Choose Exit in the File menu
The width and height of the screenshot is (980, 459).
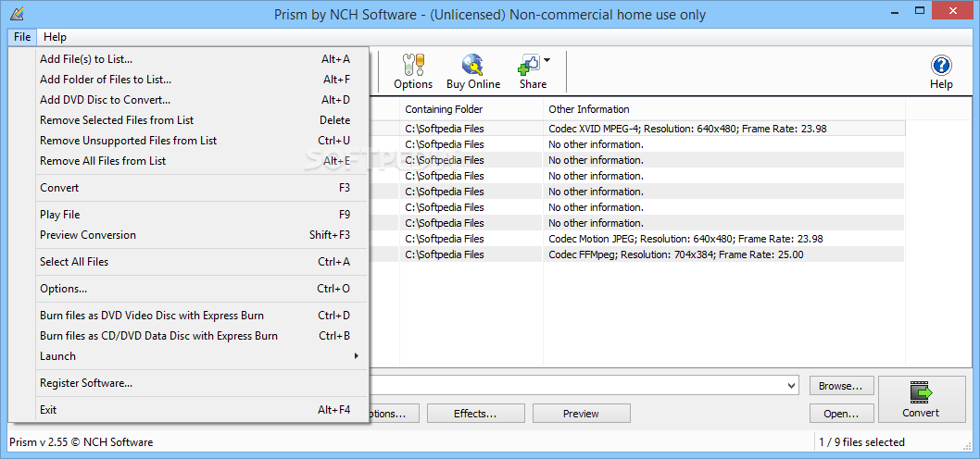pos(189,410)
